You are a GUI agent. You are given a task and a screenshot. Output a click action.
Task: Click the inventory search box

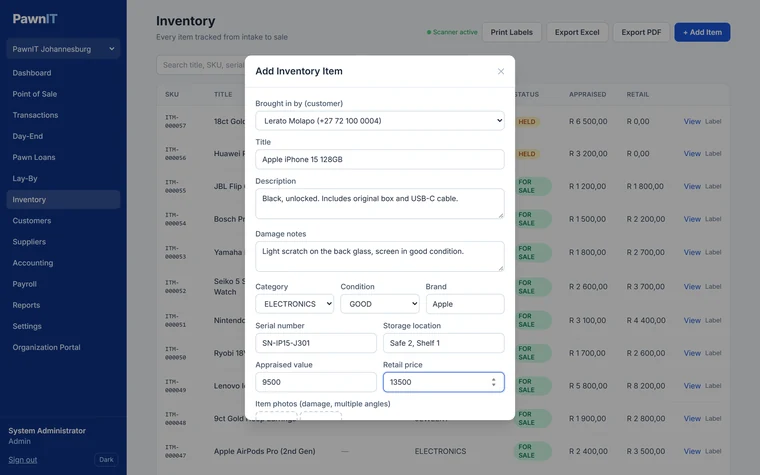point(201,65)
